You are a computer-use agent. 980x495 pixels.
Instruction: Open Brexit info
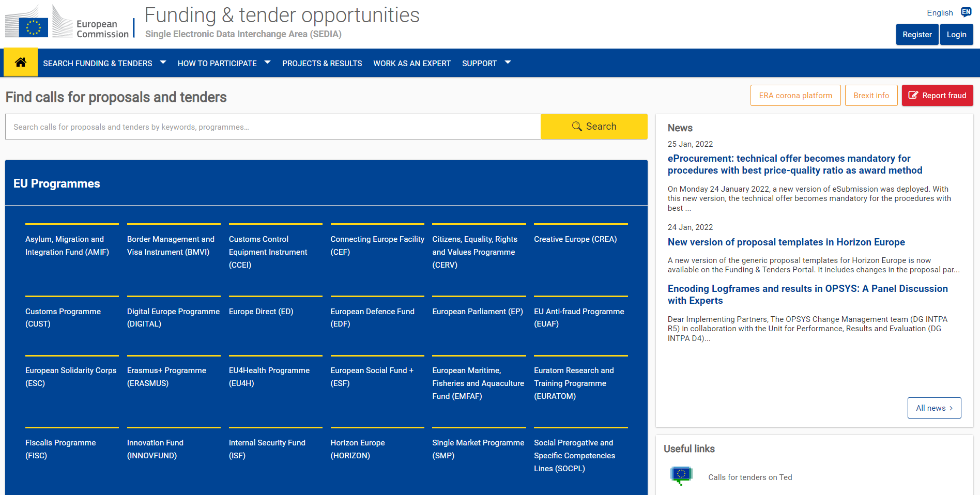tap(871, 96)
